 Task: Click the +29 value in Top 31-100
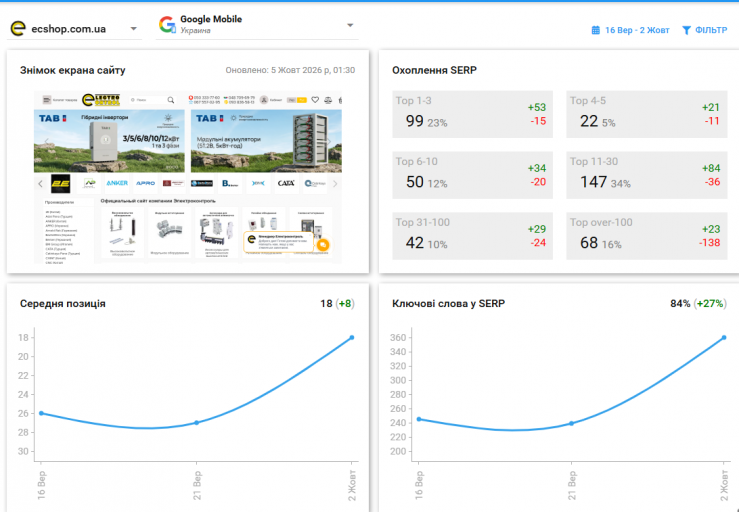click(x=537, y=229)
